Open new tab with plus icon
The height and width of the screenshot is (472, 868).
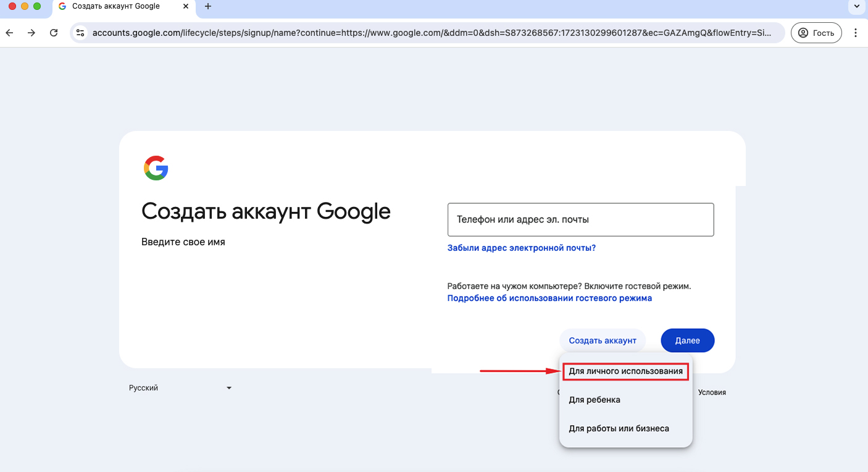(x=208, y=6)
